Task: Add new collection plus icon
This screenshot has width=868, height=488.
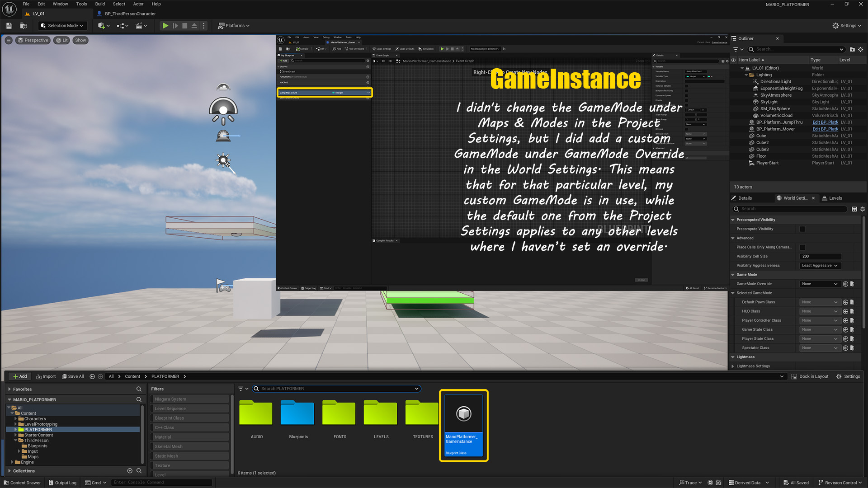Action: pos(130,471)
